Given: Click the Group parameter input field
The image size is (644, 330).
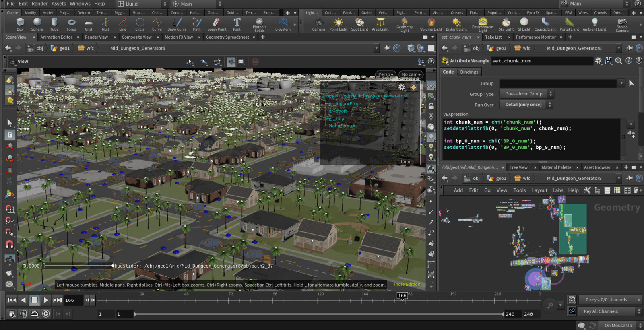Looking at the screenshot, I should [558, 83].
